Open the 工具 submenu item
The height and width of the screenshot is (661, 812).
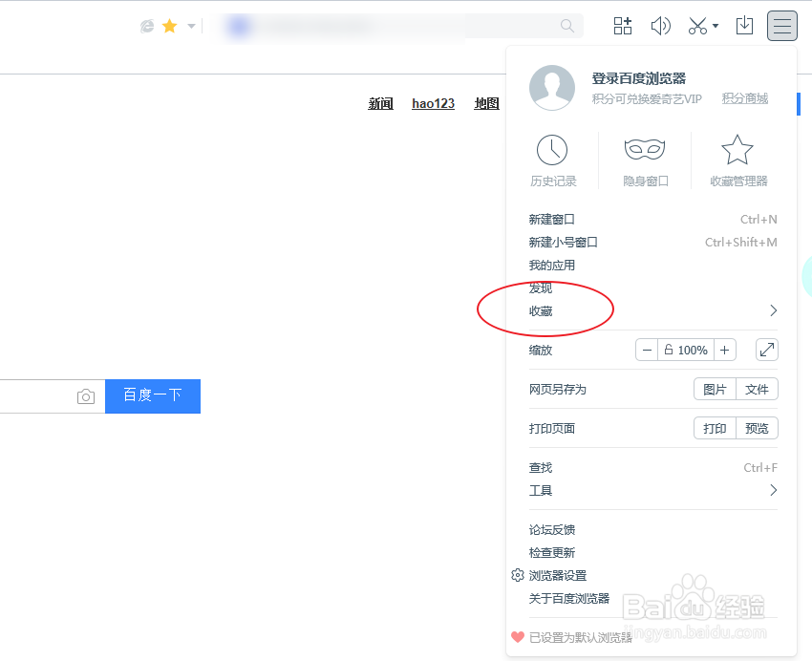pyautogui.click(x=652, y=490)
